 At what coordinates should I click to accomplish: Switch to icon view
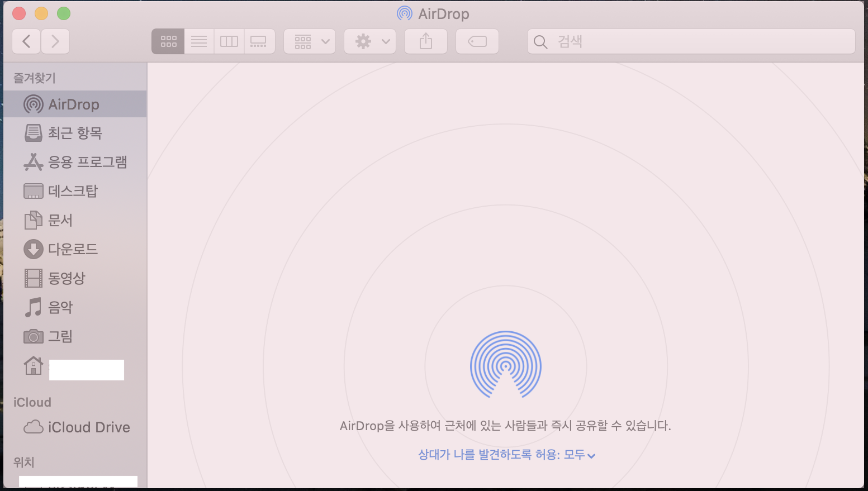(168, 41)
